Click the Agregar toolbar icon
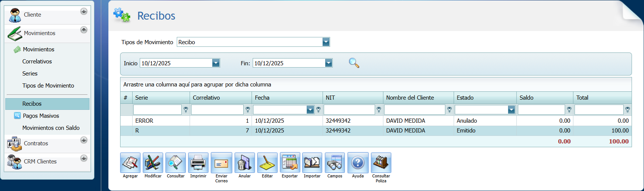Viewport: 644px width, 191px height. [130, 163]
